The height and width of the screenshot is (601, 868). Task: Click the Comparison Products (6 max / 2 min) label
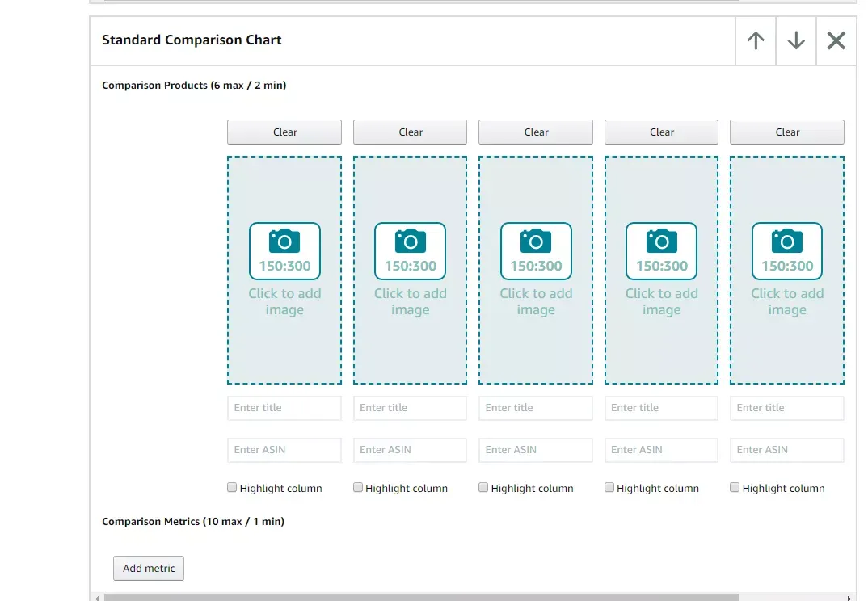click(194, 86)
